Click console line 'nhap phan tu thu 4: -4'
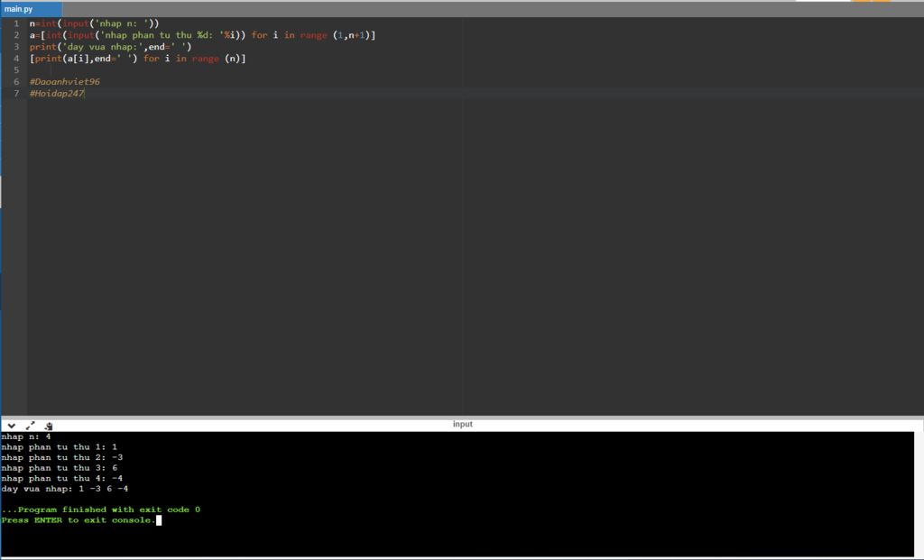The image size is (924, 560). pos(62,478)
